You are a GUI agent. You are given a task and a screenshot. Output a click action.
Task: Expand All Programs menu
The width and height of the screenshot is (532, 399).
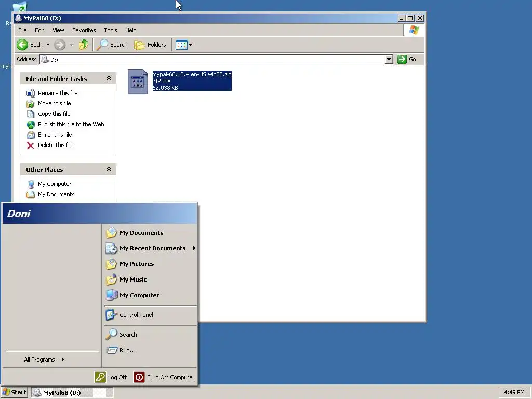(x=44, y=360)
